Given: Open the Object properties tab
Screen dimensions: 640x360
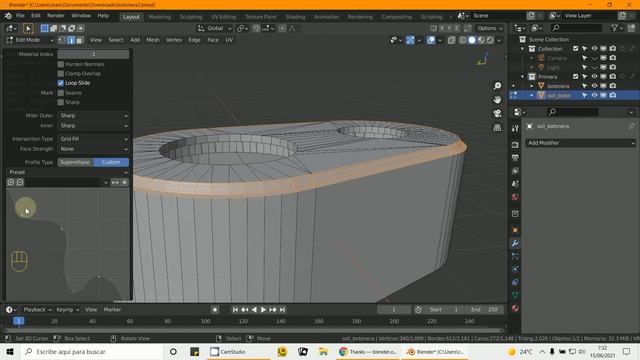Looking at the screenshot, I should [515, 230].
